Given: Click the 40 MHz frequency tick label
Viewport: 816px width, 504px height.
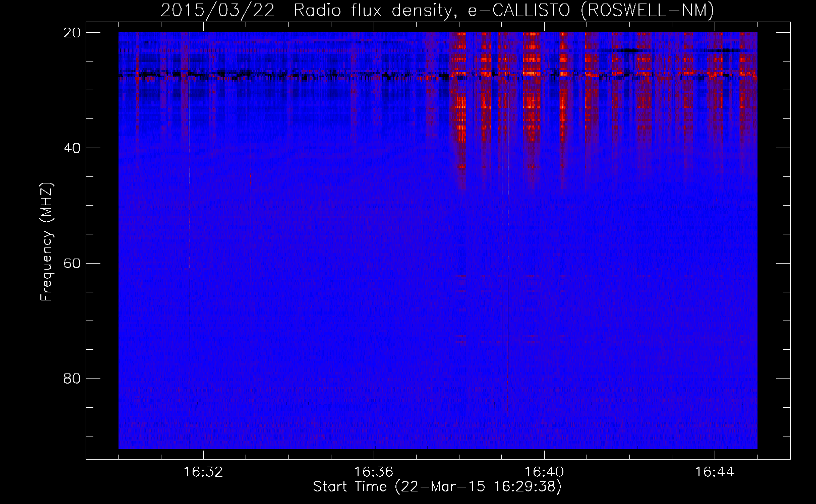Looking at the screenshot, I should [72, 148].
